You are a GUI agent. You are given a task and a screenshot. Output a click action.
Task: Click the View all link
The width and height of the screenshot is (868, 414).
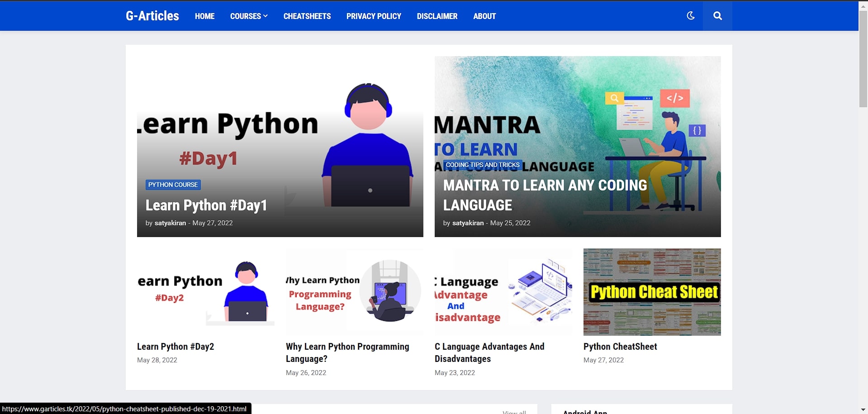click(514, 412)
